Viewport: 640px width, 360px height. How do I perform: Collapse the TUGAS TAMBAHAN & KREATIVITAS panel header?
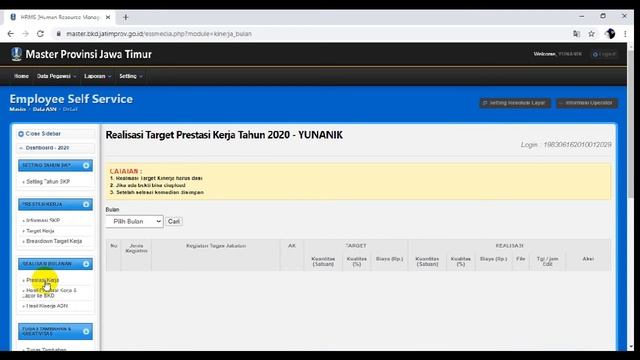[x=55, y=331]
